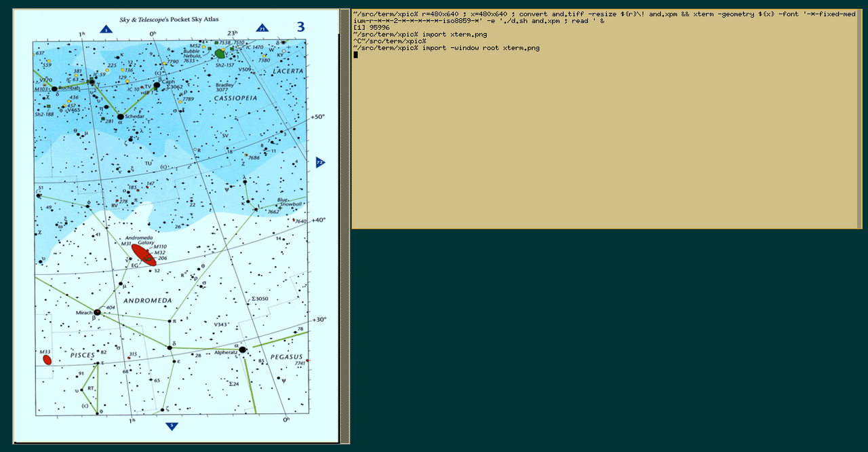Screen dimensions: 868x452
Task: Click the Schedar star dot
Action: pos(120,117)
